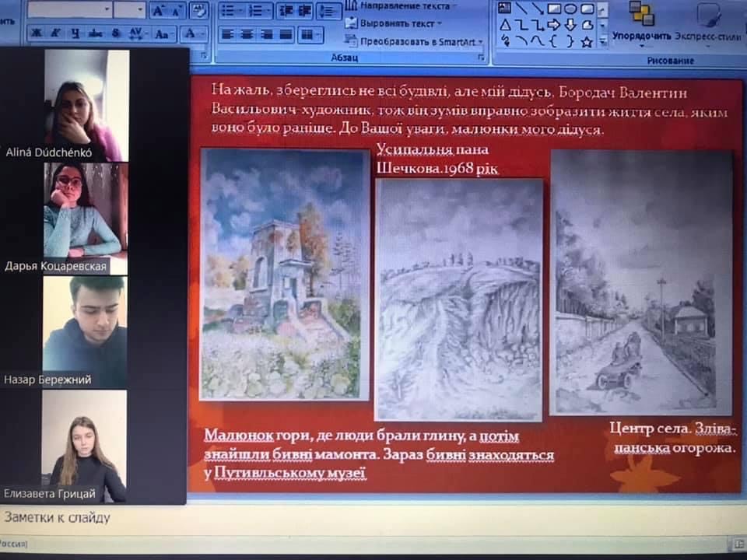Click in Заметки к слайду notes field
This screenshot has height=560, width=747.
pyautogui.click(x=373, y=518)
